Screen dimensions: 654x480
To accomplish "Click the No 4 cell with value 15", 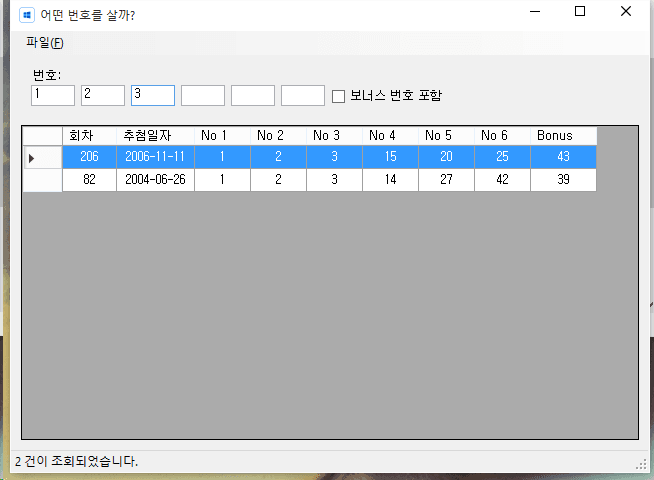I will [x=390, y=157].
